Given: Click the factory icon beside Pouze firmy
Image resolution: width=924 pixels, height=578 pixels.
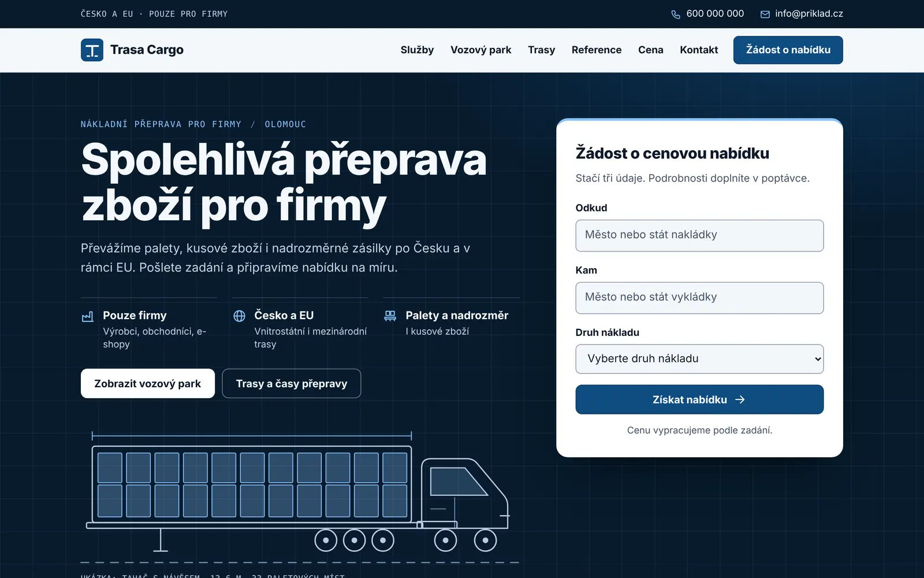Looking at the screenshot, I should pos(88,316).
